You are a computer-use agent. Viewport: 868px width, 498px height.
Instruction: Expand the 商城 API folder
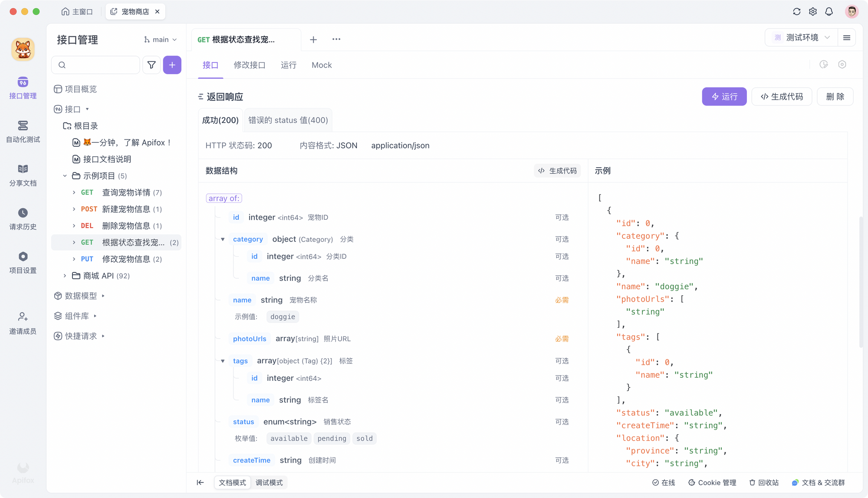coord(65,276)
